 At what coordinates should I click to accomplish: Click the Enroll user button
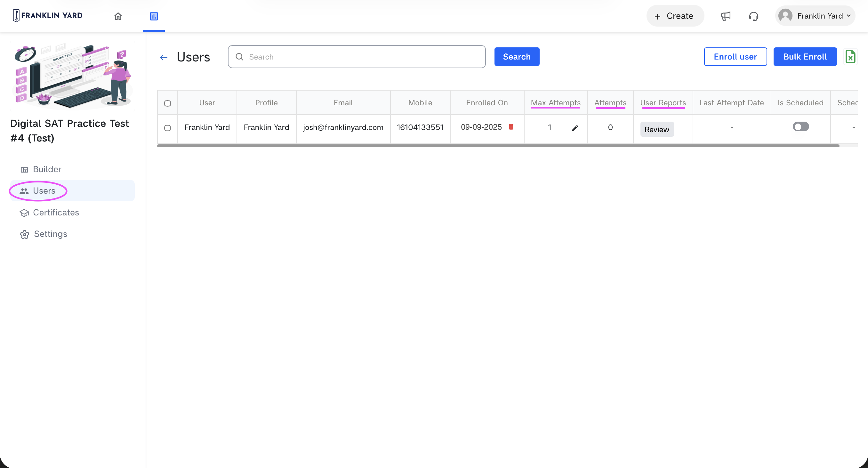point(735,57)
